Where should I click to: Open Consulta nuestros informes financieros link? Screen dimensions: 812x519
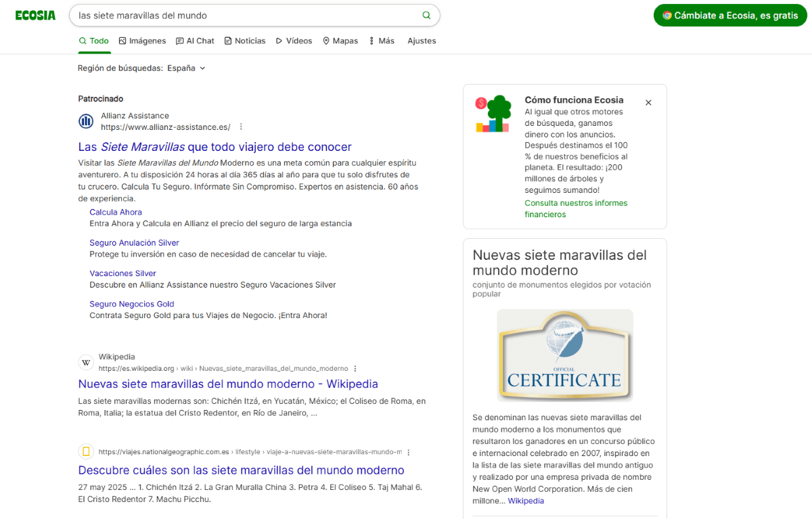click(x=576, y=208)
